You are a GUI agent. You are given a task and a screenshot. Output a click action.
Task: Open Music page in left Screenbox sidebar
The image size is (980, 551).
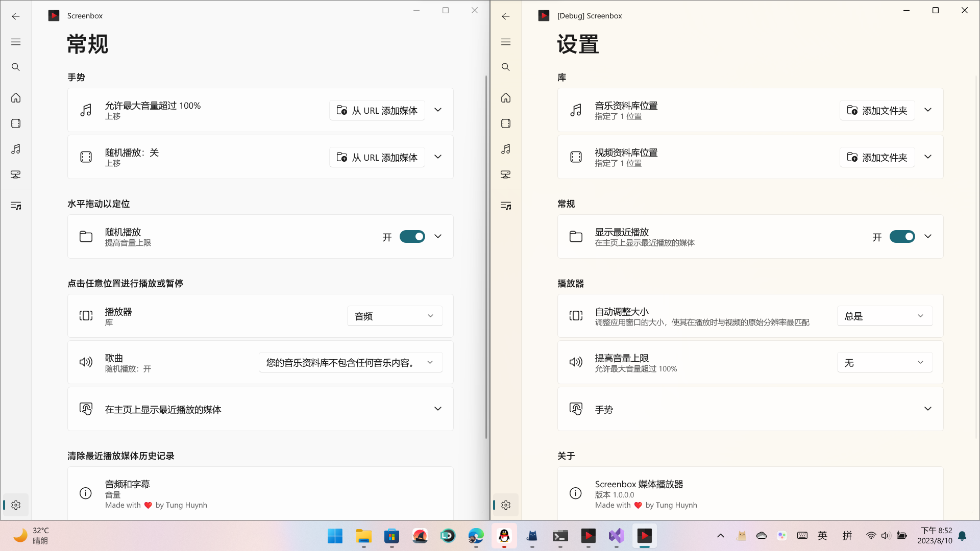(16, 149)
